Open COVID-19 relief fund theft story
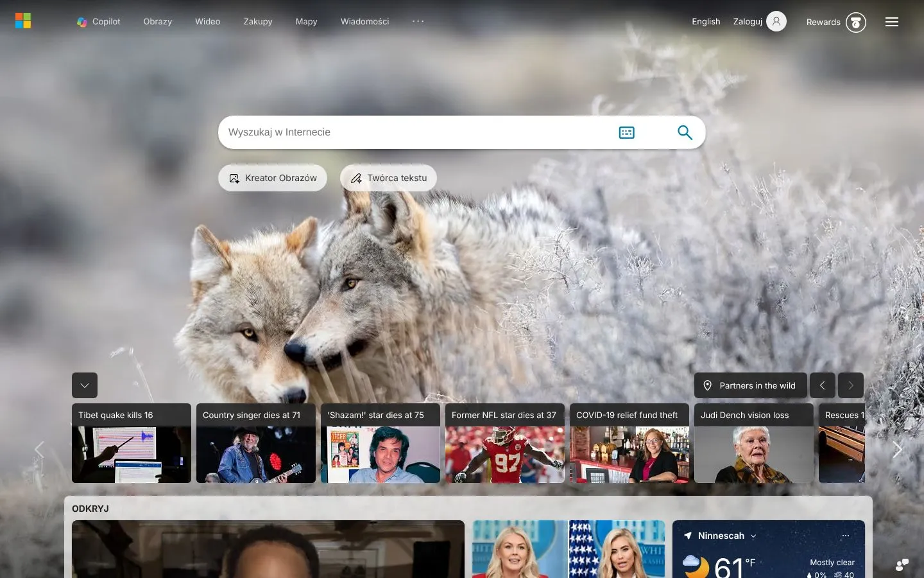Image resolution: width=924 pixels, height=578 pixels. tap(629, 443)
